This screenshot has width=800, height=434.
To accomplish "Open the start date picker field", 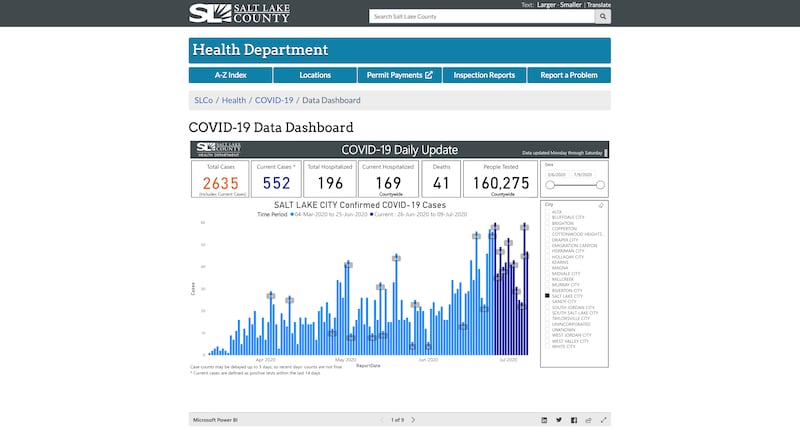I will click(x=555, y=174).
